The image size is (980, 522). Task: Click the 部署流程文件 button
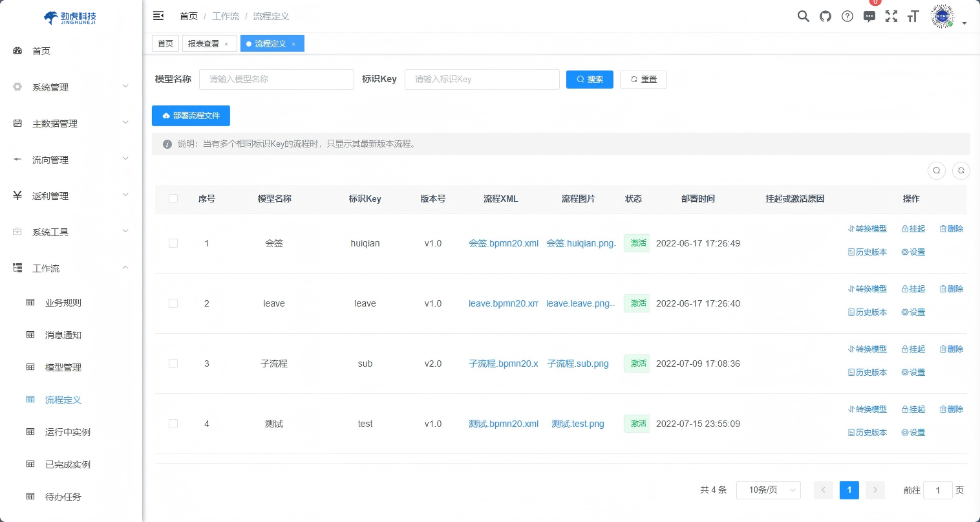coord(191,116)
